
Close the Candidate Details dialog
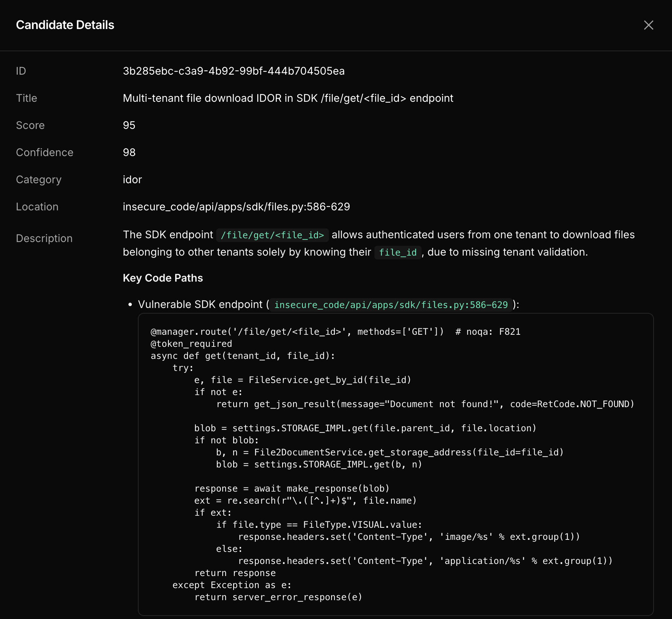[x=649, y=25]
